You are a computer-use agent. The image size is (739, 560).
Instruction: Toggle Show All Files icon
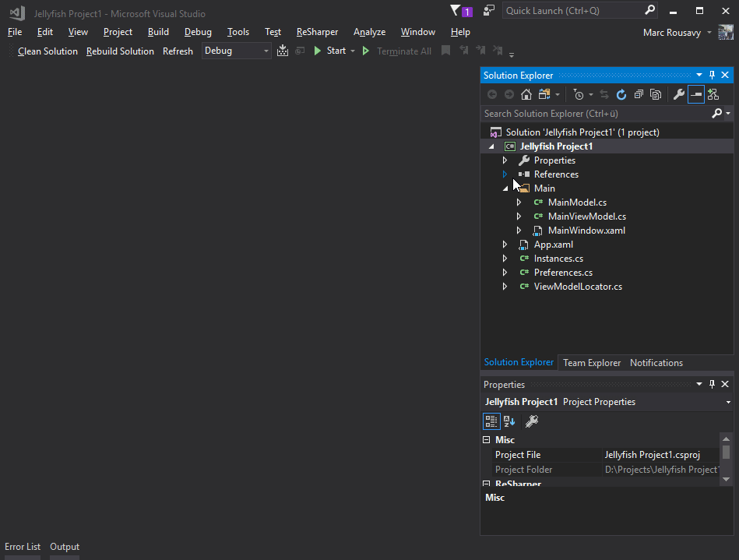point(656,95)
